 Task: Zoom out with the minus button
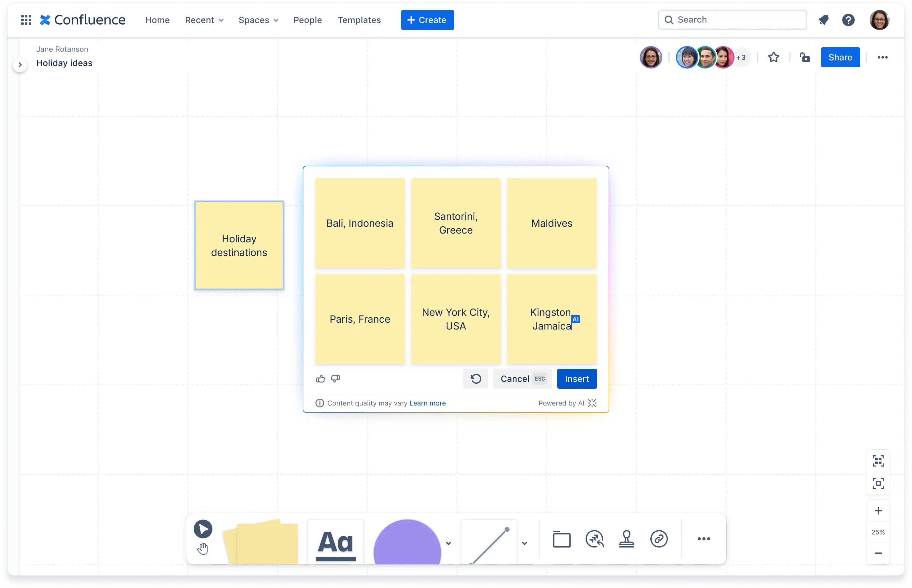[878, 553]
